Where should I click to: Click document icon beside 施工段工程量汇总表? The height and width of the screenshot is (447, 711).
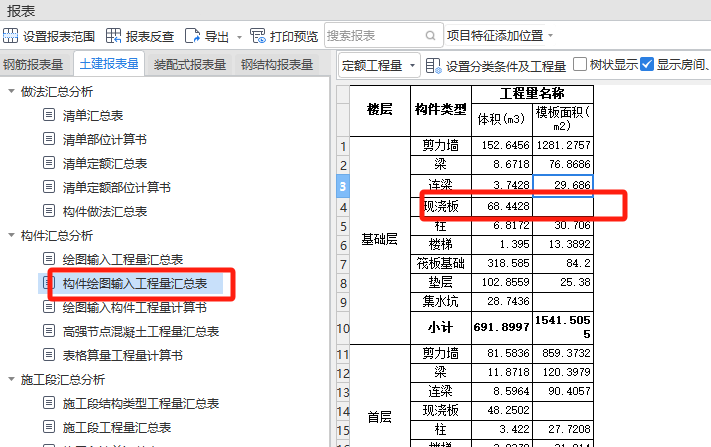[x=49, y=427]
